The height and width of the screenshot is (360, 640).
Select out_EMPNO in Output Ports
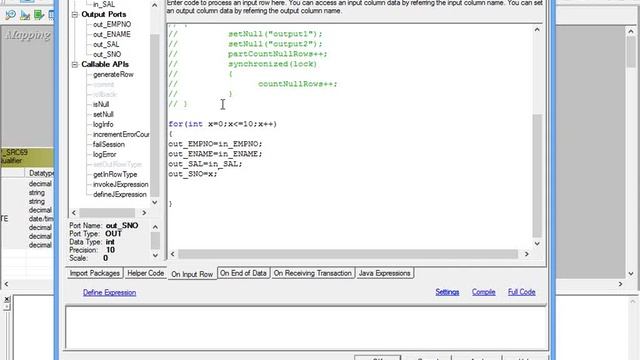click(112, 24)
